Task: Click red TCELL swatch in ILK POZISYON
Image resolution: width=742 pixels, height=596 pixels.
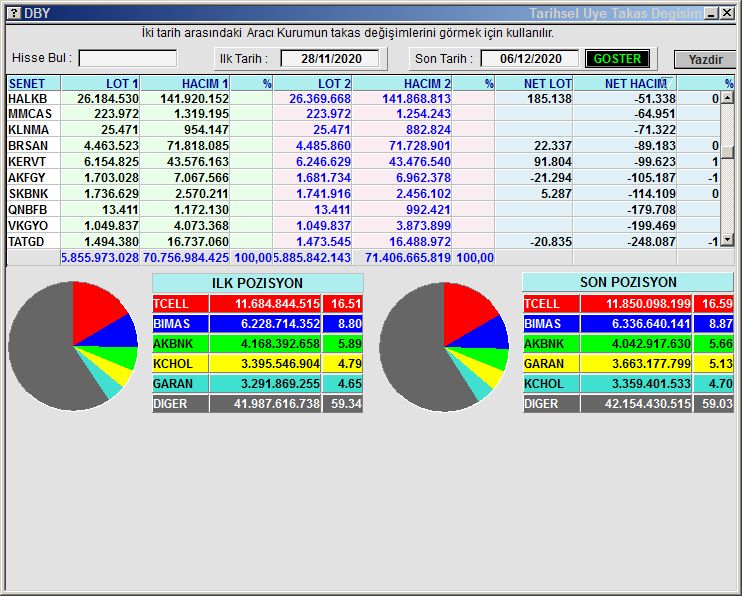Action: [x=180, y=304]
